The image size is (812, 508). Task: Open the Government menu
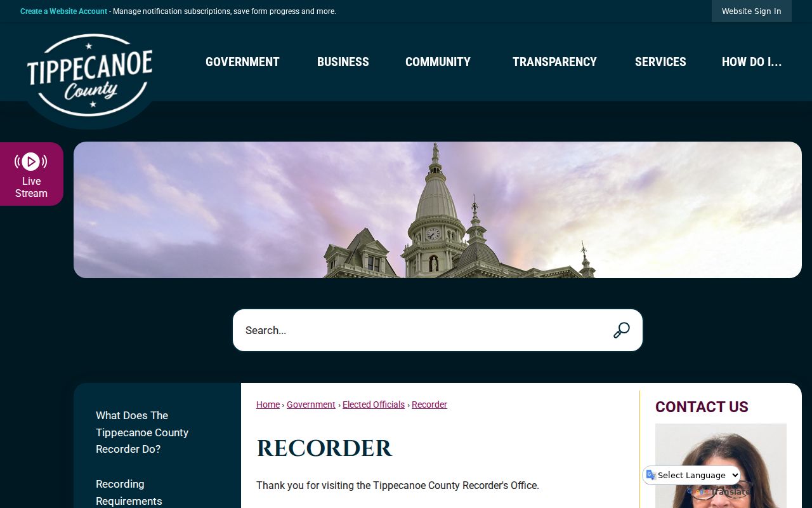pos(242,62)
